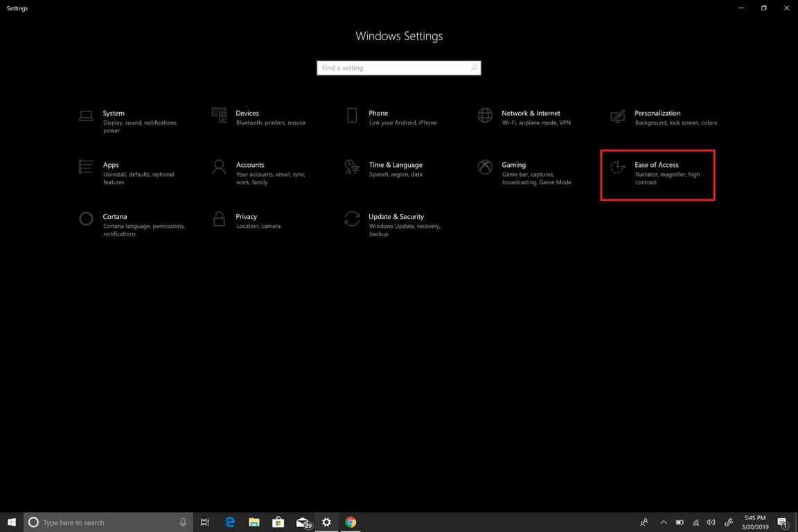Open the System settings monitor icon

click(x=86, y=116)
